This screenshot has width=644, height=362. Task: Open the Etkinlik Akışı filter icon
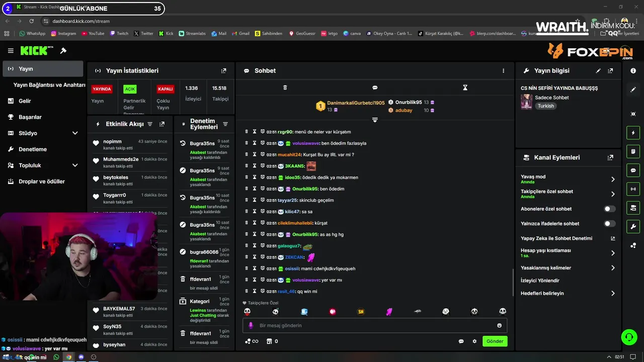pos(150,124)
